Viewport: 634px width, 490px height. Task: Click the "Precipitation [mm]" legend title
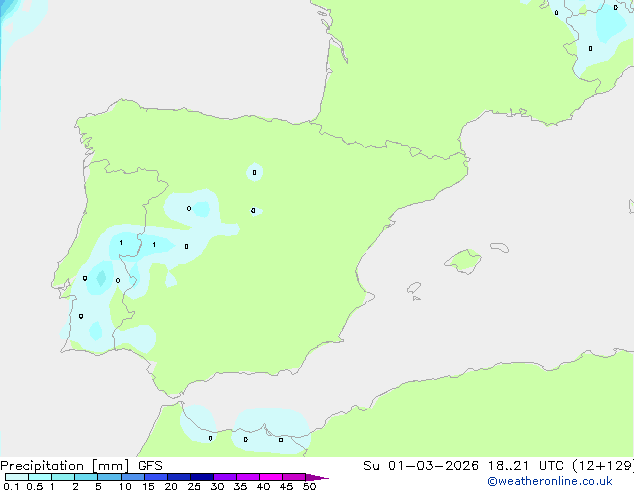[65, 465]
